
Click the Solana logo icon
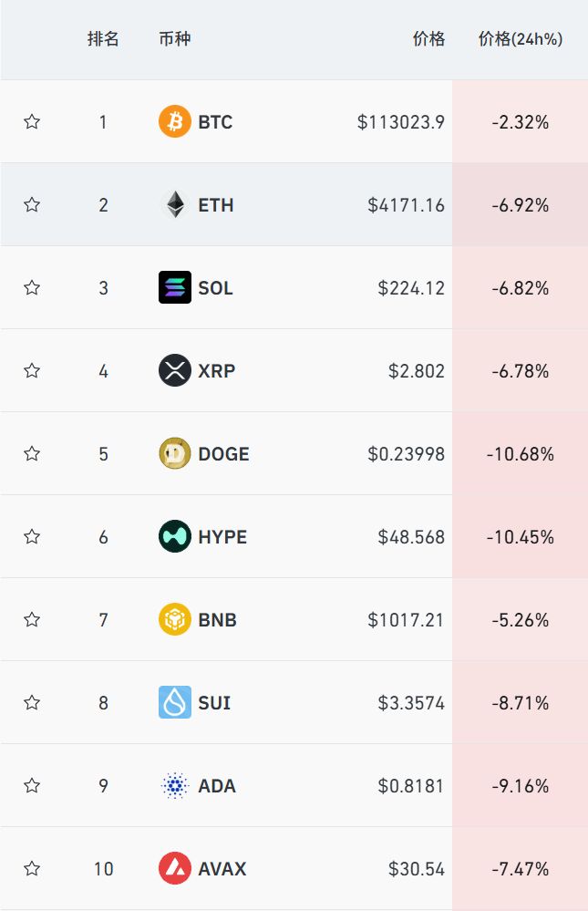[175, 287]
